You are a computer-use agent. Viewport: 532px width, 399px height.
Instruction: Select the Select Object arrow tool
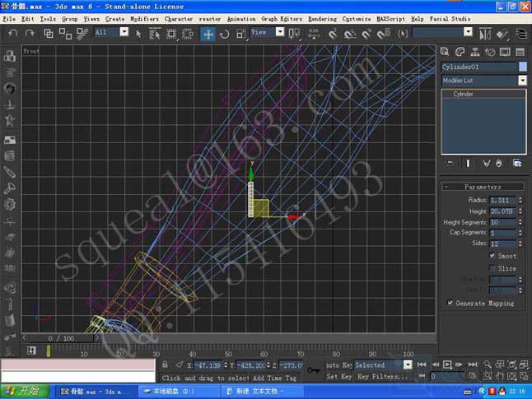tap(138, 34)
